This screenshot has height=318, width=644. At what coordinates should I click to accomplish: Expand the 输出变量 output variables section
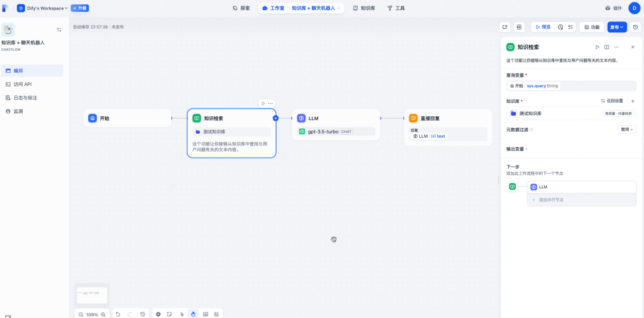click(x=517, y=149)
